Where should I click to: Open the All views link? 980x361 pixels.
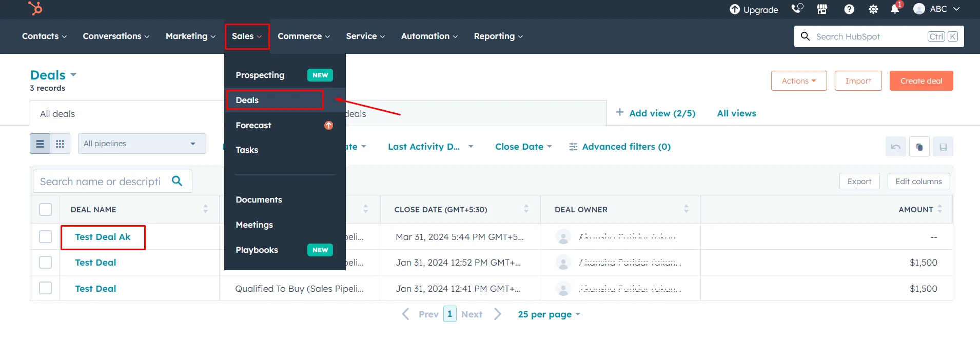coord(736,113)
